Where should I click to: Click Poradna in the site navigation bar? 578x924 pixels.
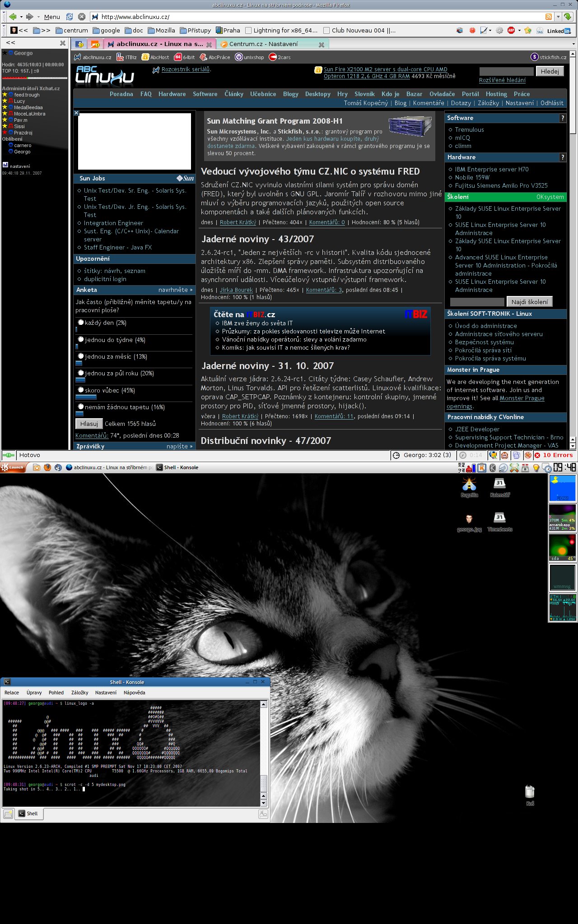coord(121,94)
